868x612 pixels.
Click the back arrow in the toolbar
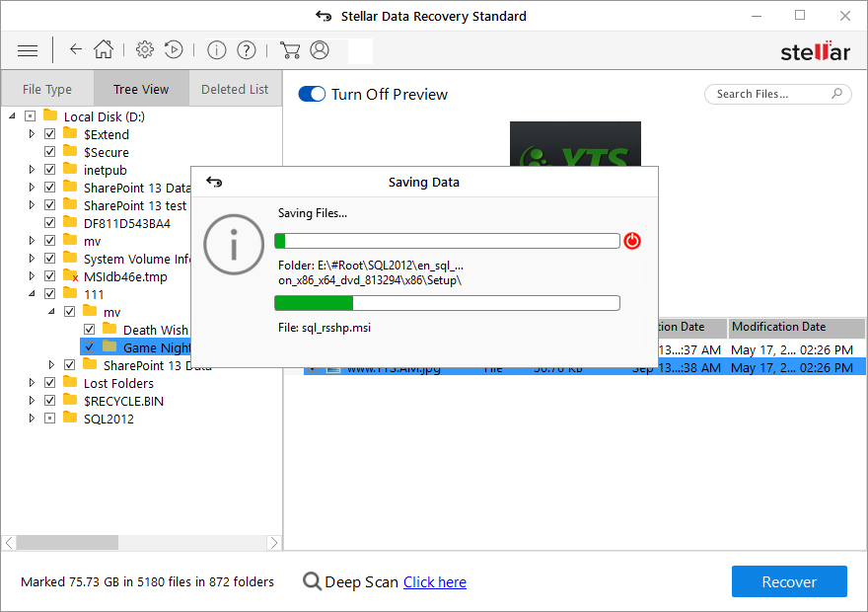coord(75,49)
